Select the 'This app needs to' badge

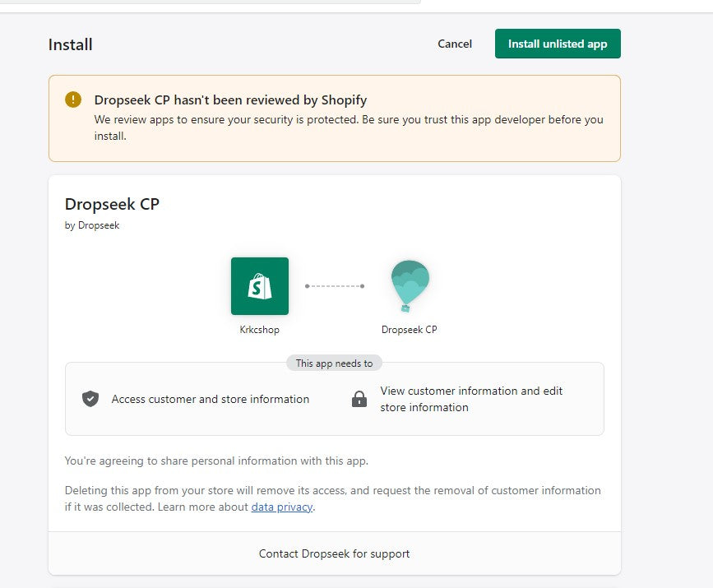[334, 363]
